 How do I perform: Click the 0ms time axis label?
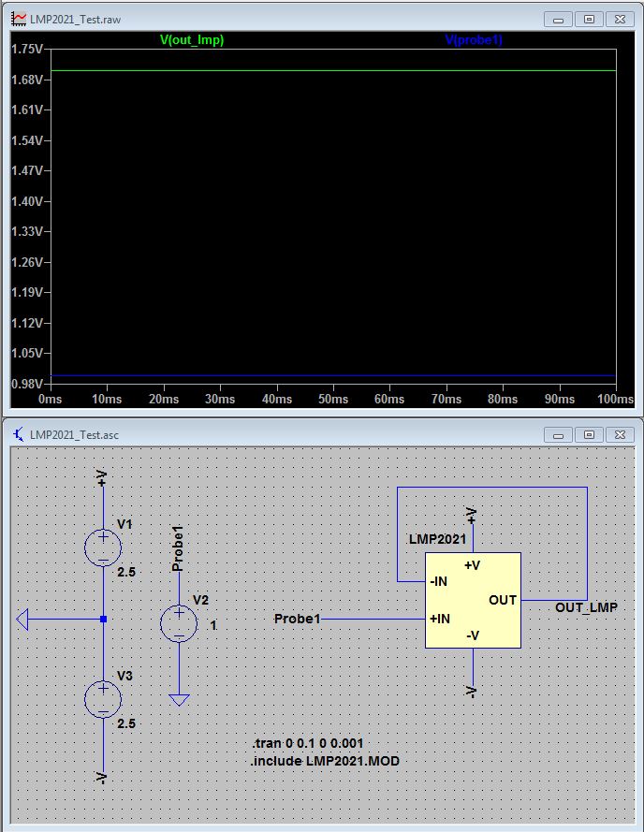point(51,399)
